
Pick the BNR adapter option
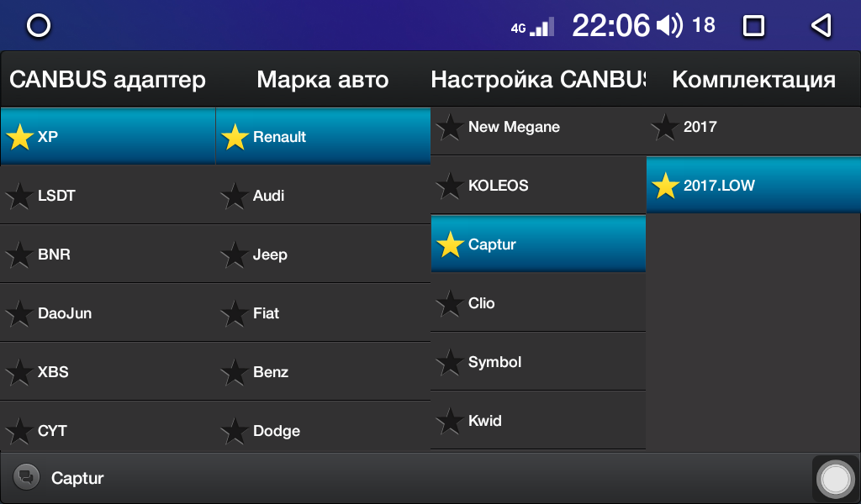tap(108, 255)
